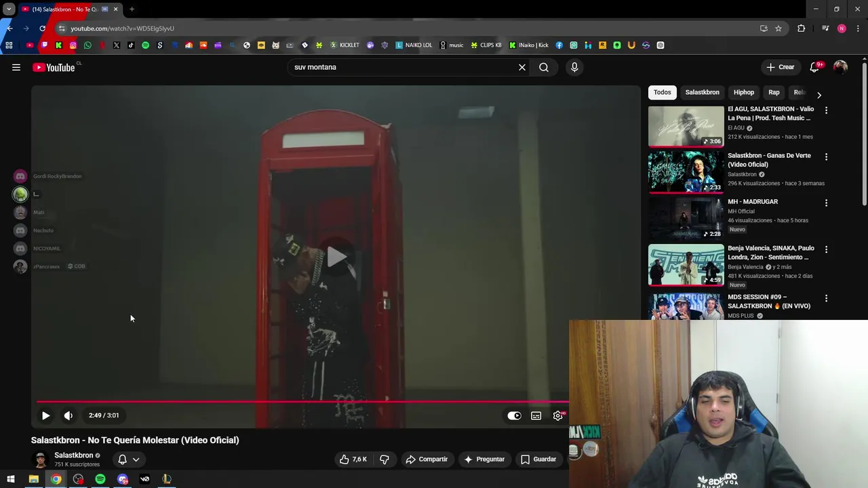The height and width of the screenshot is (488, 868).
Task: Open the INaiko | Kick bookmark
Action: 529,45
